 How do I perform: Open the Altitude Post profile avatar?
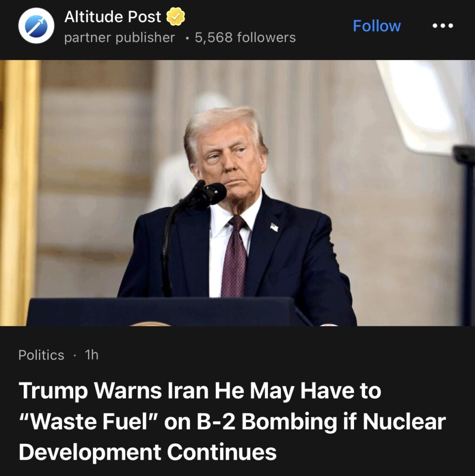[36, 26]
